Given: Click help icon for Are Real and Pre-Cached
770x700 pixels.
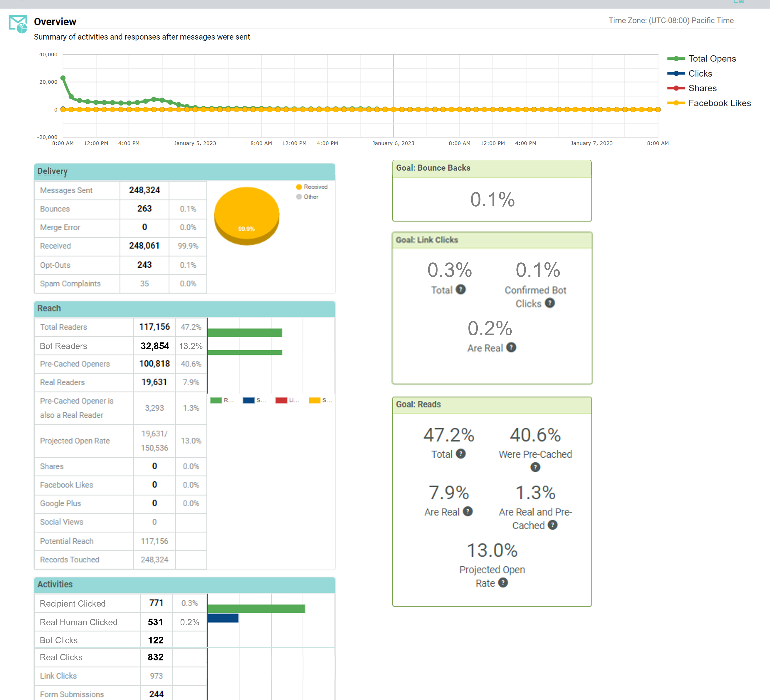Looking at the screenshot, I should 552,525.
